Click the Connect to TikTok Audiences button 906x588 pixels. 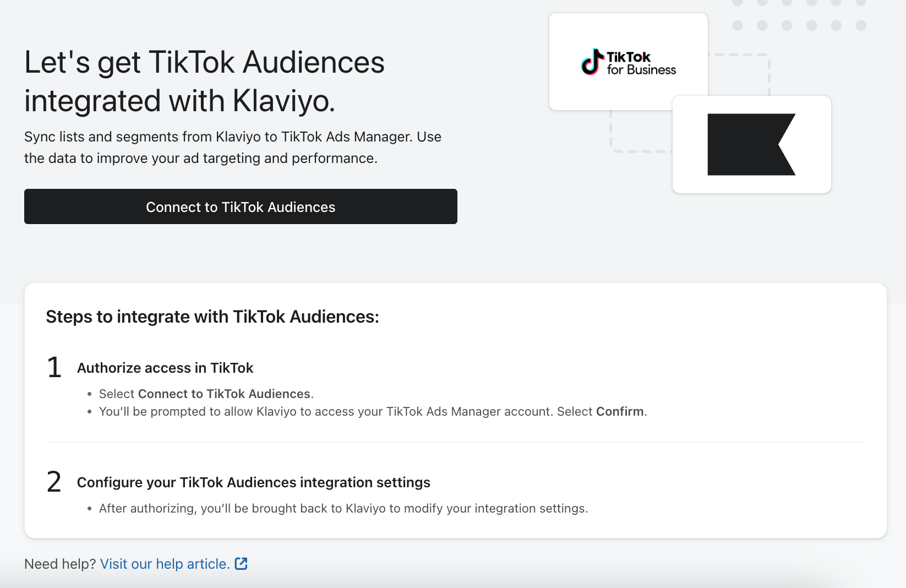[x=241, y=206]
